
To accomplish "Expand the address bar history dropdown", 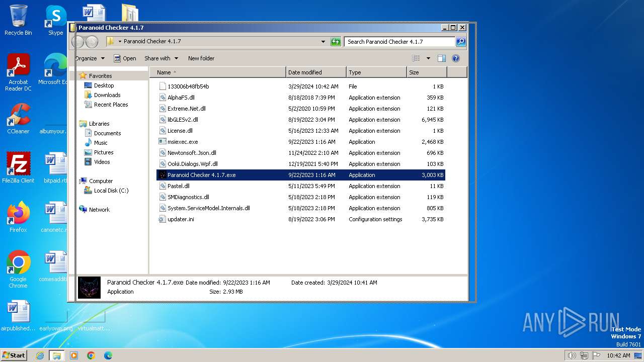I will pyautogui.click(x=323, y=42).
